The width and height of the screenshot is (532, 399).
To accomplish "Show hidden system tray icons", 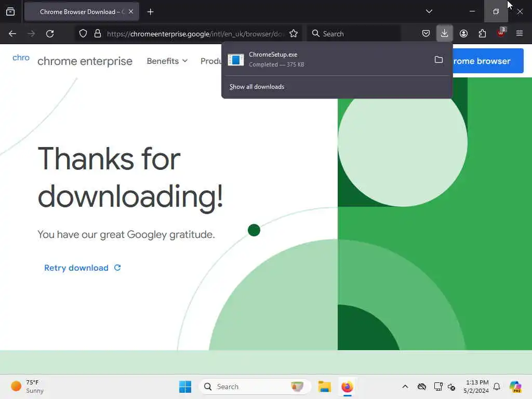I will [405, 387].
